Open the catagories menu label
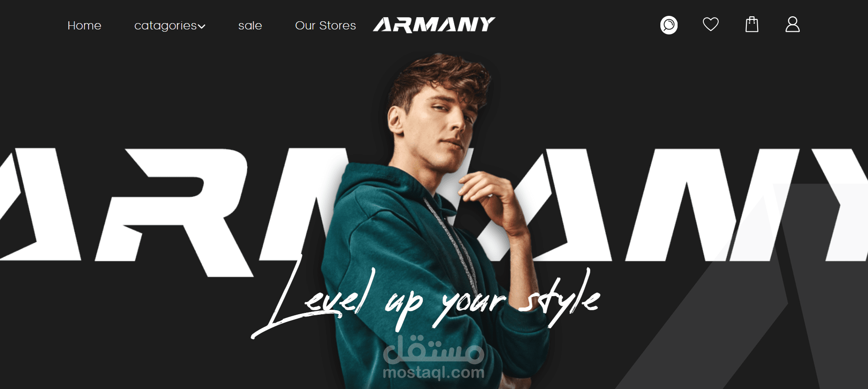 click(x=166, y=26)
